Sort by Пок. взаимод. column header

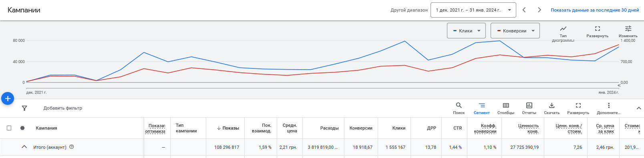pos(262,128)
